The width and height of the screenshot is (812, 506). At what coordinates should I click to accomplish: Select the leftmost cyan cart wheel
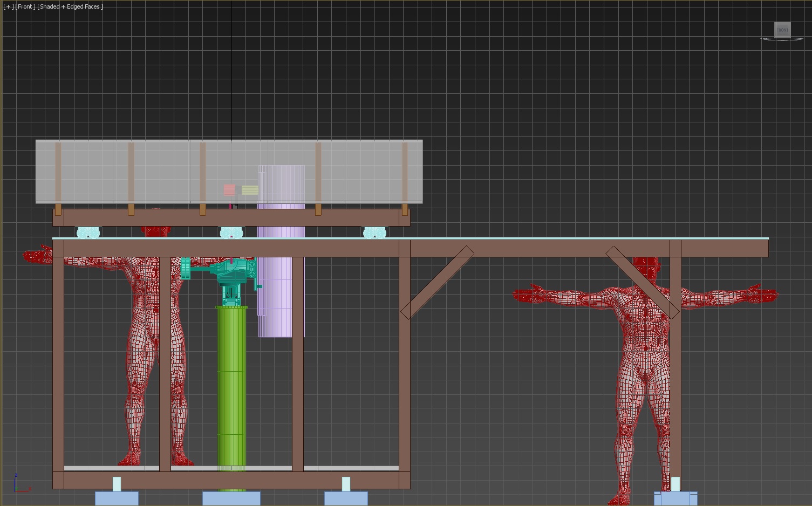click(x=88, y=233)
